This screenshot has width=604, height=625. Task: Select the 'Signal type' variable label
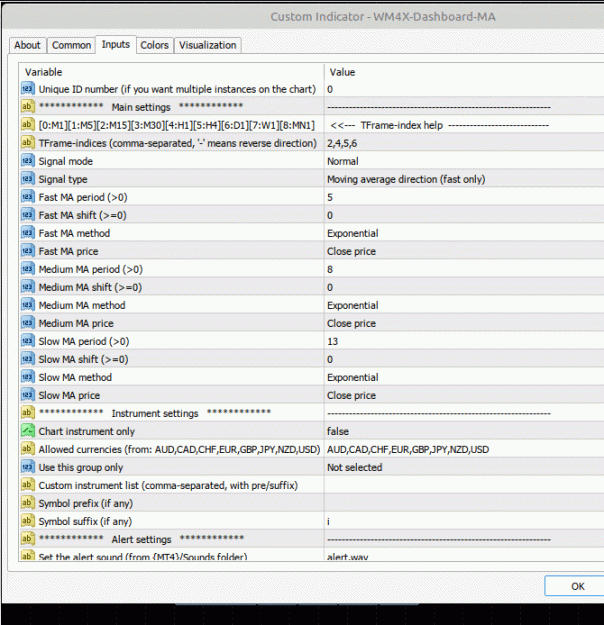[x=63, y=179]
